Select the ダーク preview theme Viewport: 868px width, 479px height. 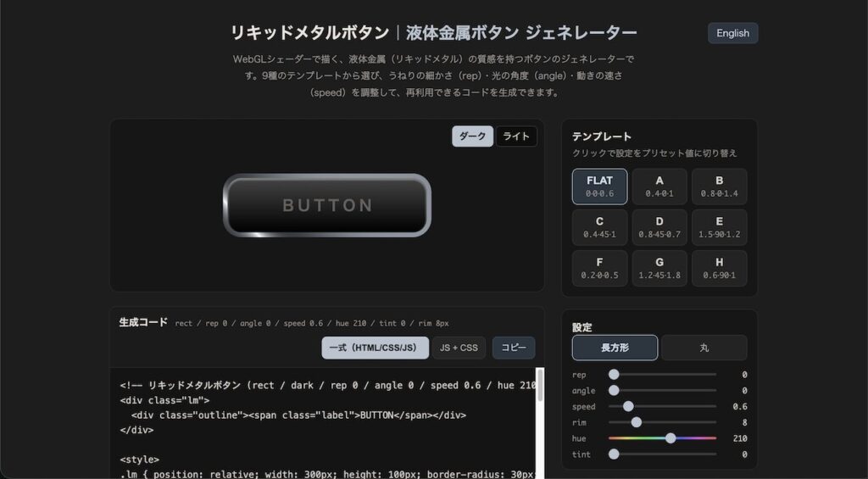pos(472,136)
